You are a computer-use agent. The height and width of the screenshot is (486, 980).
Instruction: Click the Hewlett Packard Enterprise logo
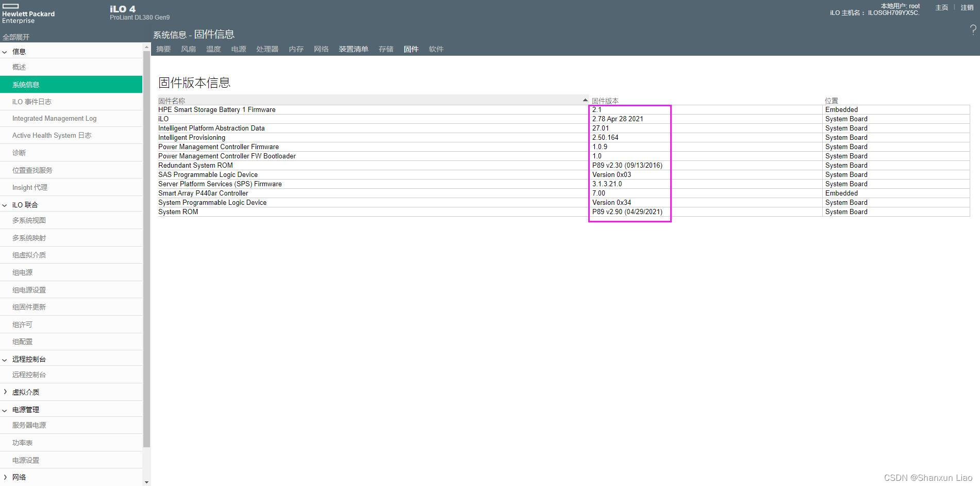coord(28,13)
